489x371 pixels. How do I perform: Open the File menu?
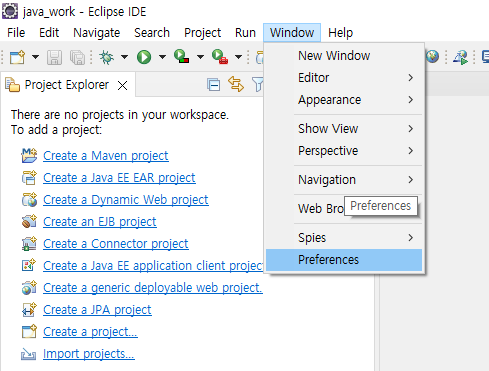click(16, 33)
